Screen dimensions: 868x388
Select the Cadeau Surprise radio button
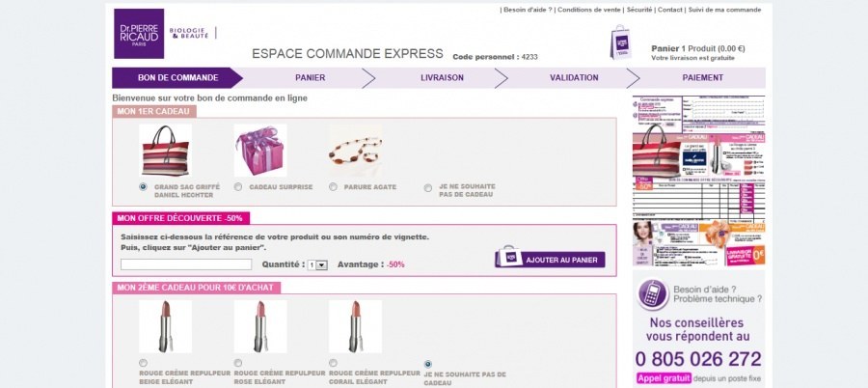point(238,187)
